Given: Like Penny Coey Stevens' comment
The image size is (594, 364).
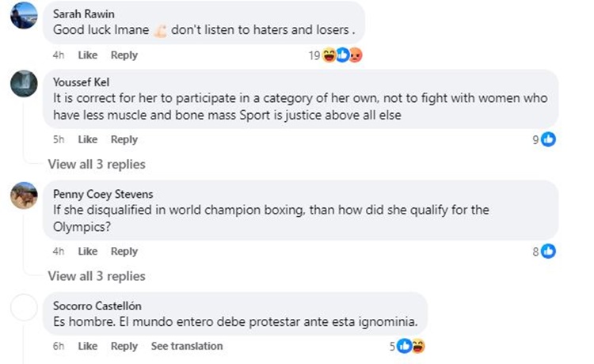Looking at the screenshot, I should click(x=87, y=251).
